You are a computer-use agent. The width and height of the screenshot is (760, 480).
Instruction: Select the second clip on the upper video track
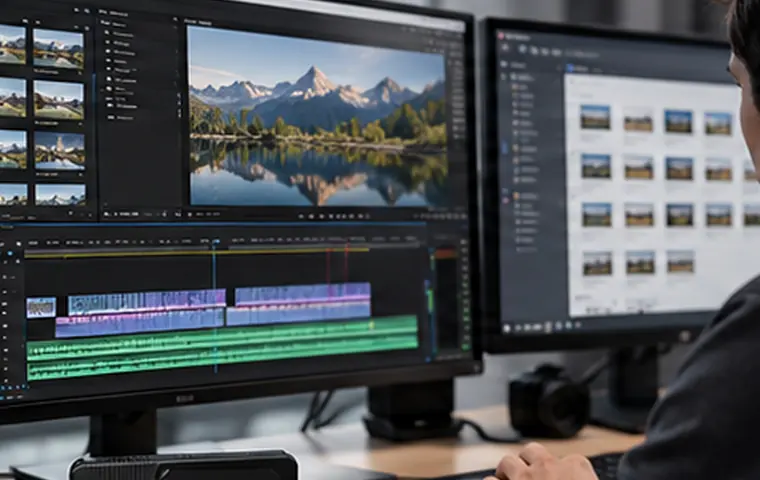tap(303, 295)
